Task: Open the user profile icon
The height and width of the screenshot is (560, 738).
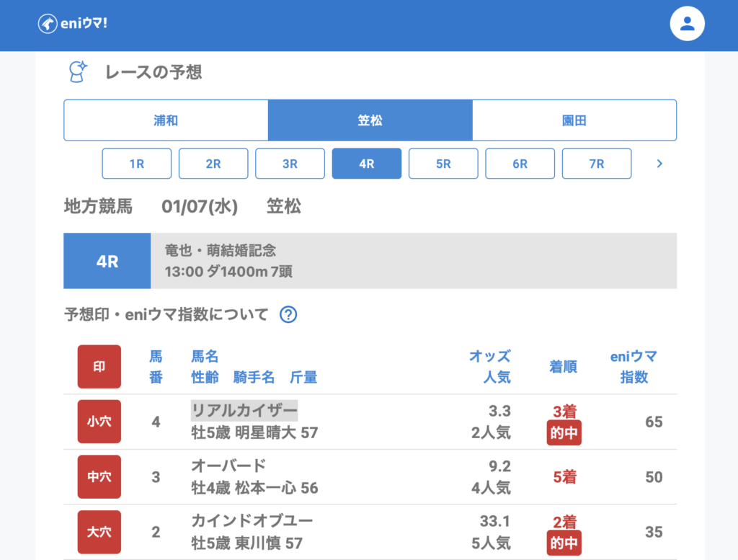Action: (x=687, y=24)
